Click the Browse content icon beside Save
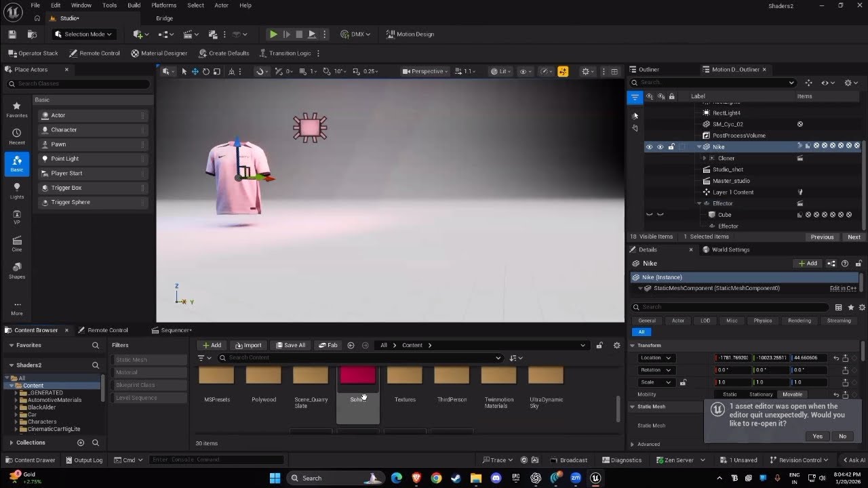The height and width of the screenshot is (488, 868). coord(32,34)
